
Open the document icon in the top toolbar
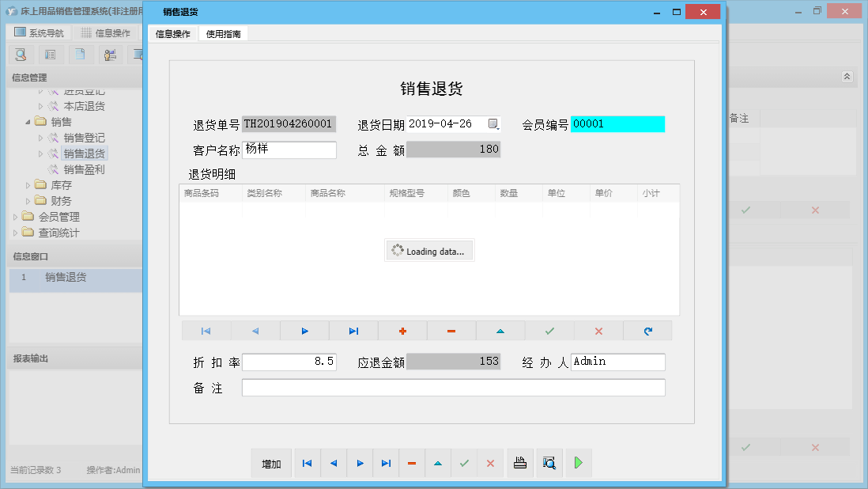pos(79,55)
